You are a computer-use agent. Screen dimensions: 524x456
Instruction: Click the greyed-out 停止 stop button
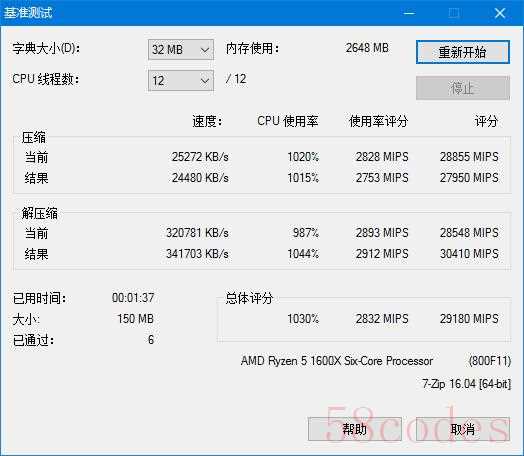(463, 88)
